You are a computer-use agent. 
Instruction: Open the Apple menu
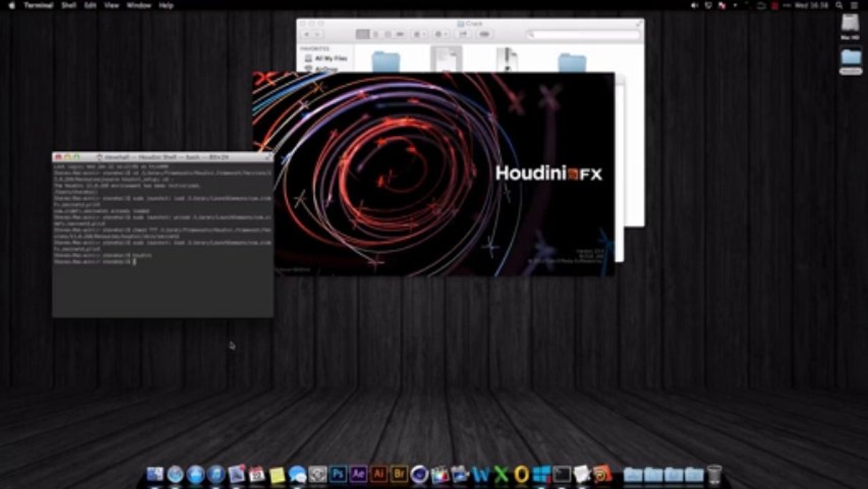click(10, 5)
